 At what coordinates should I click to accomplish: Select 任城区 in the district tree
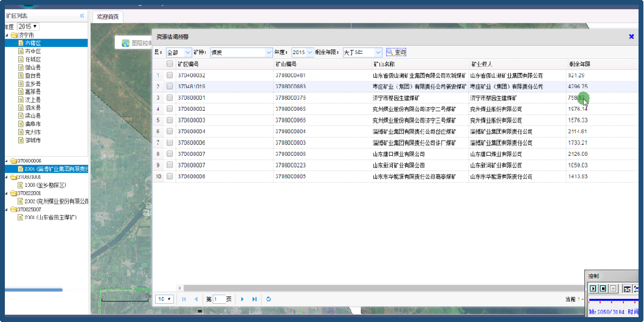click(x=33, y=59)
